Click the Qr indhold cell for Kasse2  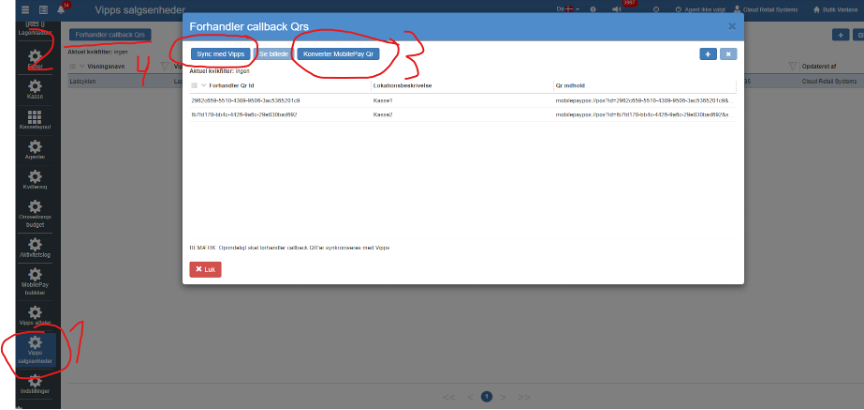pos(645,115)
